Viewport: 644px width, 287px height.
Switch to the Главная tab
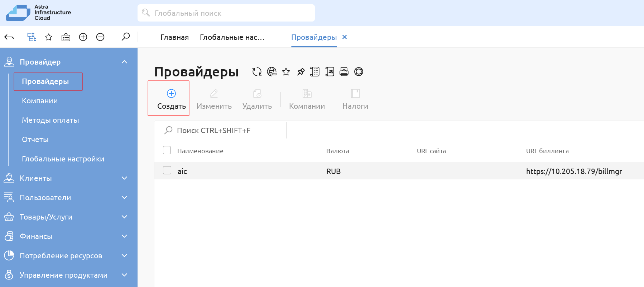pos(174,37)
